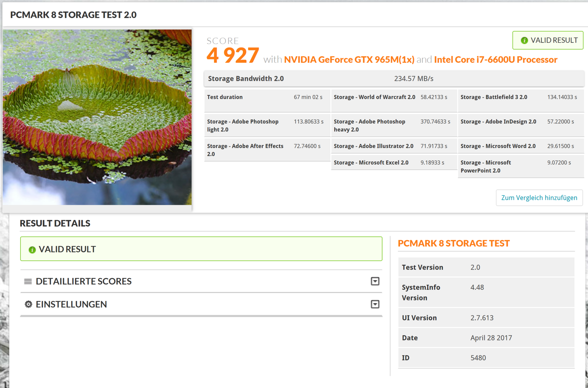Select the 370.74633 s value

[435, 122]
